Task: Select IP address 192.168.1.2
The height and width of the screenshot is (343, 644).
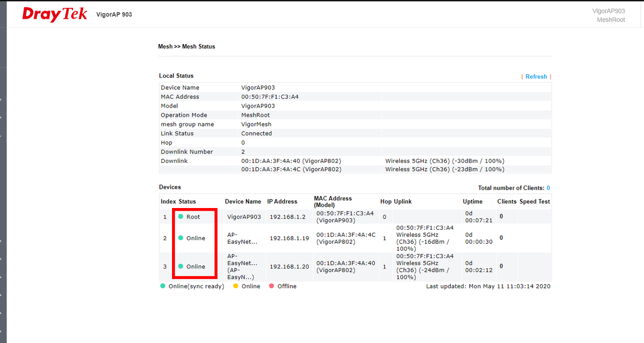Action: (x=287, y=217)
